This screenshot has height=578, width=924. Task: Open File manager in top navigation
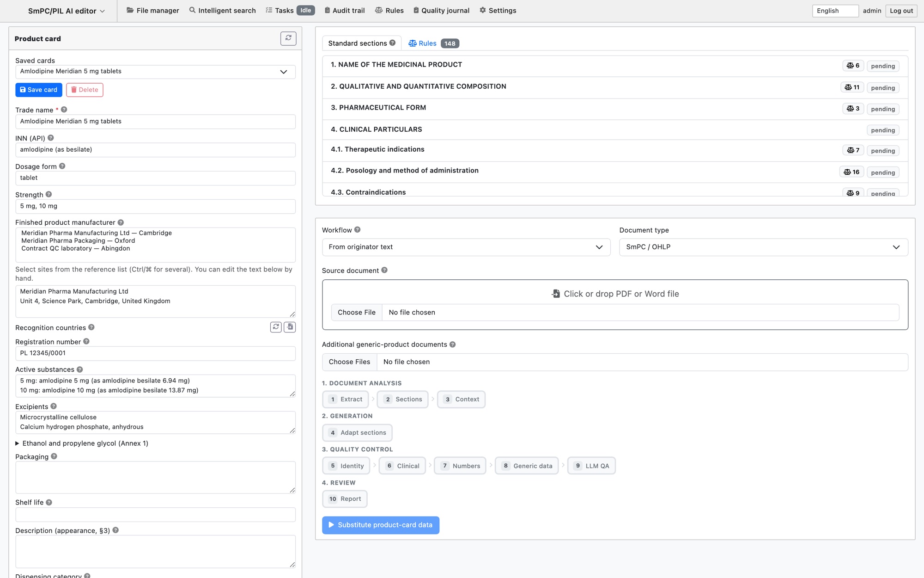(x=153, y=10)
